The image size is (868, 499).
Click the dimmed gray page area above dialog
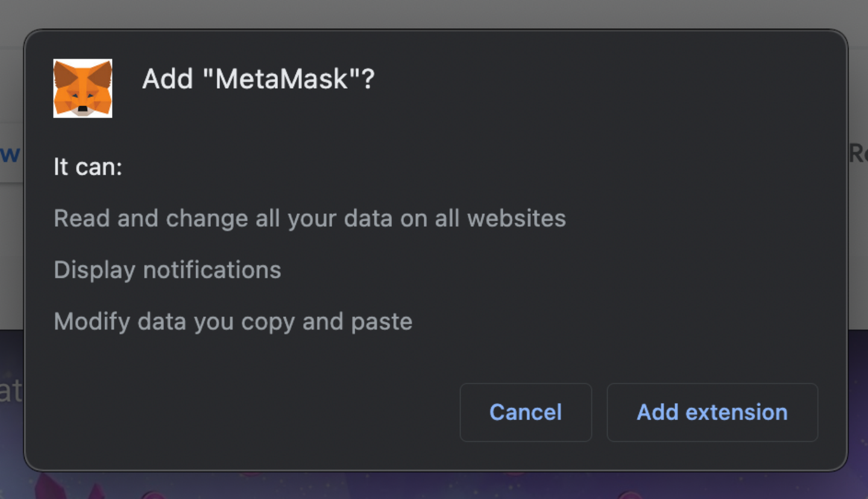tap(434, 13)
